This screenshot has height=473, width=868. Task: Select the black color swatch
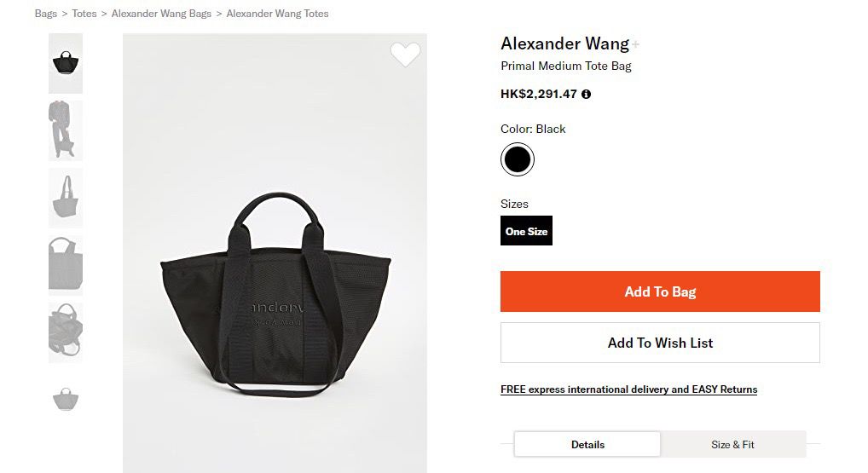tap(517, 159)
